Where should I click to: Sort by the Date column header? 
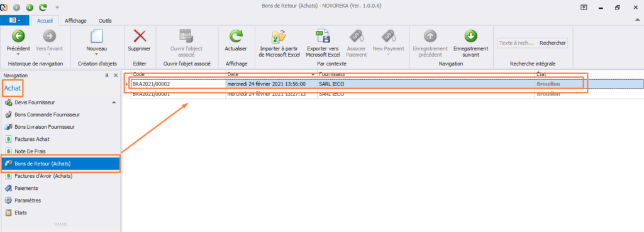(272, 74)
